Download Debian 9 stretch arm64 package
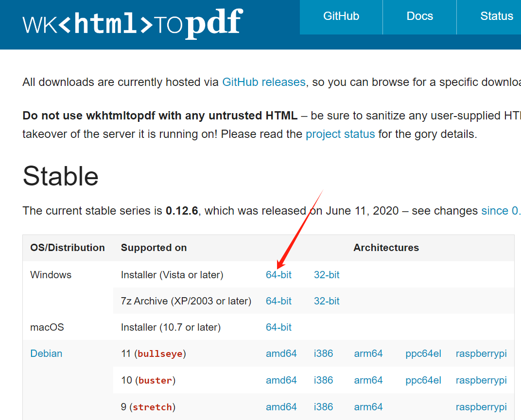Image resolution: width=521 pixels, height=420 pixels. coord(368,407)
